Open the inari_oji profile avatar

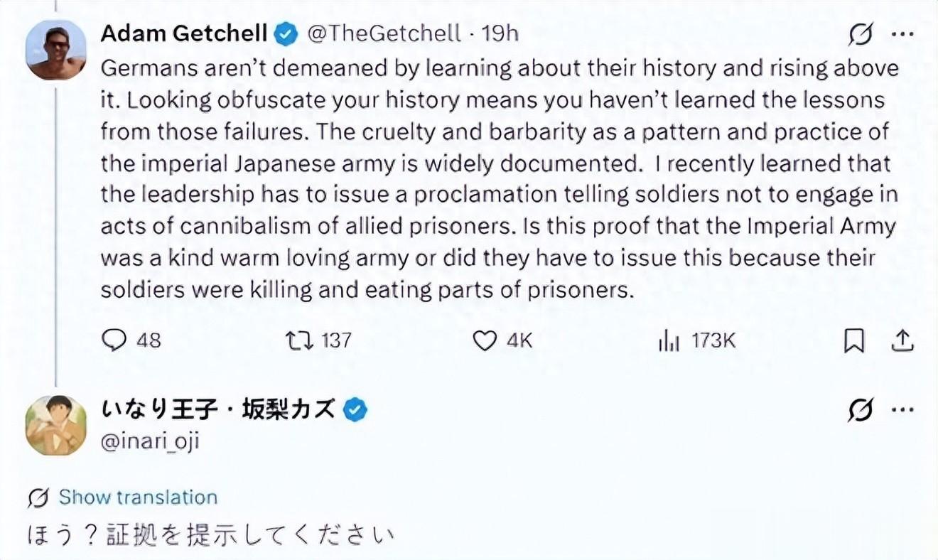(56, 425)
